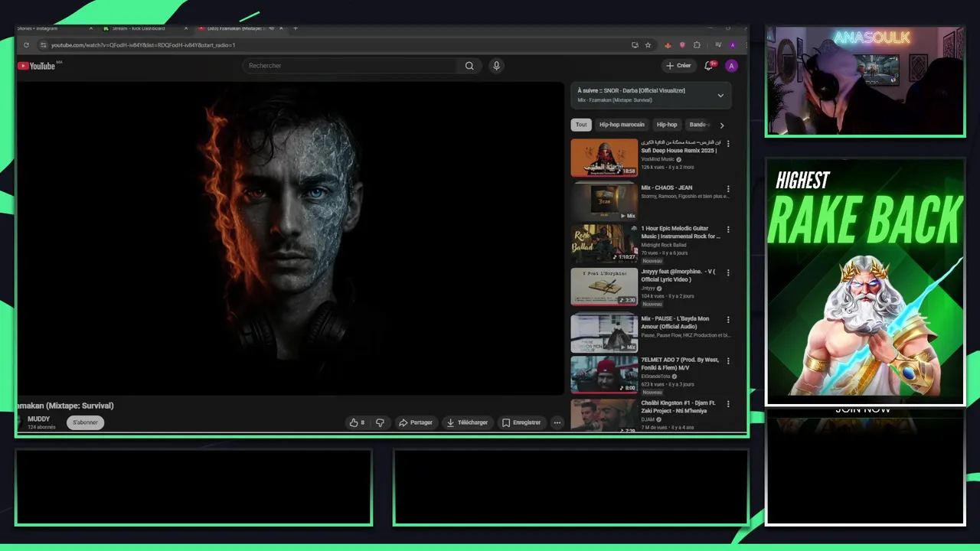Start voice search with the microphone icon

click(x=496, y=66)
